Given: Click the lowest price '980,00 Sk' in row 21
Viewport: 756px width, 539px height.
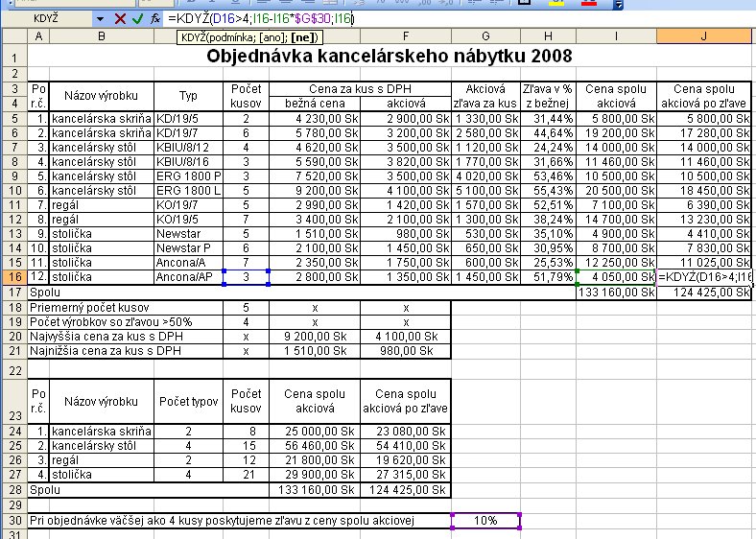Looking at the screenshot, I should pos(406,351).
